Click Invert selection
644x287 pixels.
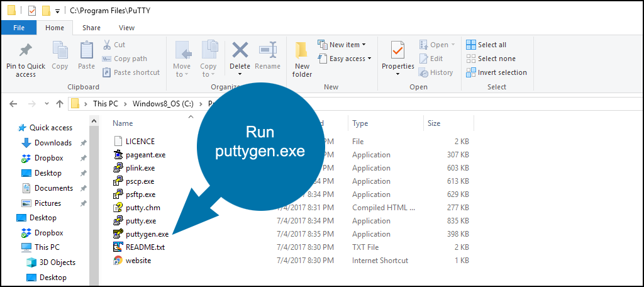[x=497, y=72]
